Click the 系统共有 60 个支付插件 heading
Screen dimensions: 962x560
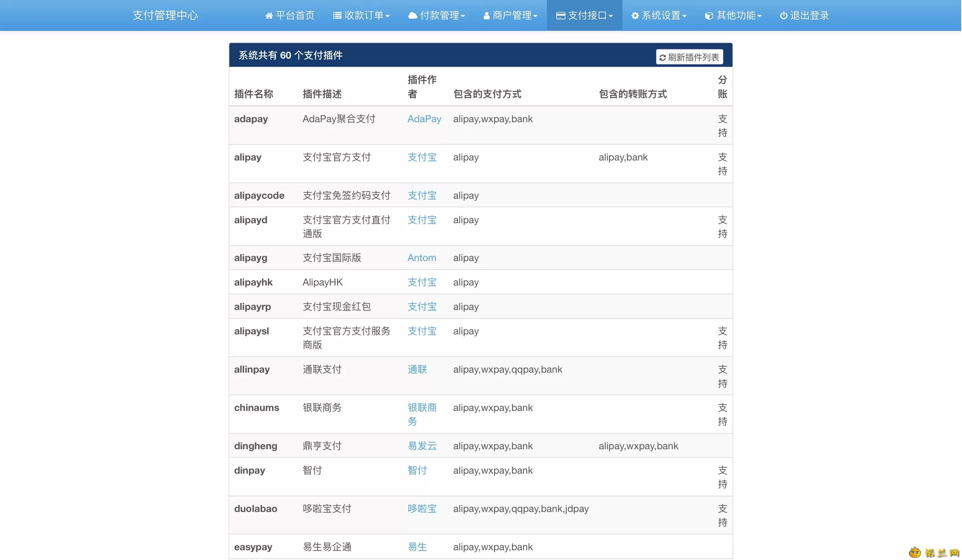pos(290,55)
